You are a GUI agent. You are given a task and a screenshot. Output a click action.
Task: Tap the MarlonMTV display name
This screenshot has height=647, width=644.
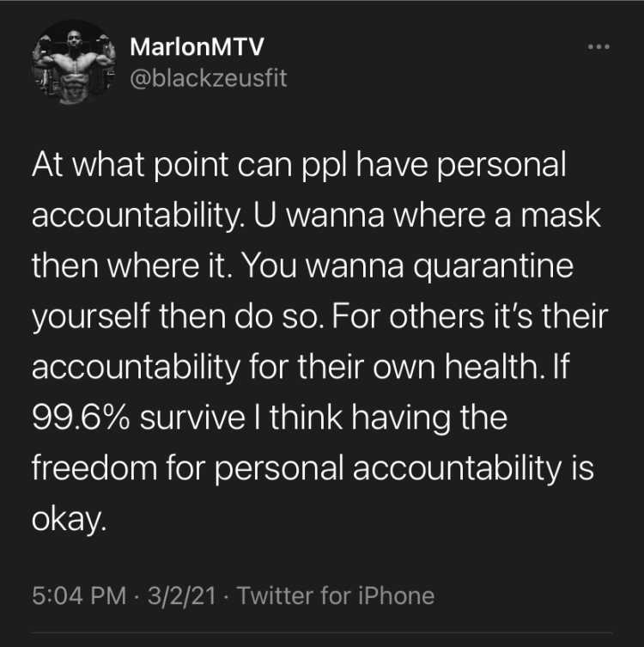(197, 46)
